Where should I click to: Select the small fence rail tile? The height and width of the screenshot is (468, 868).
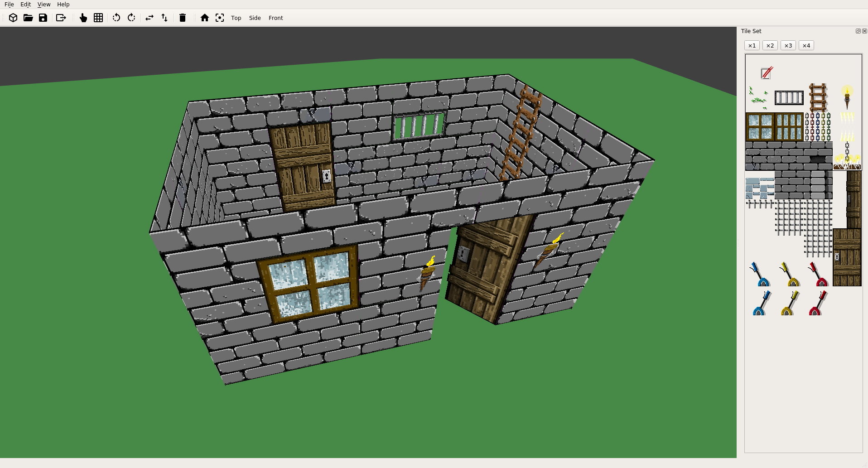(760, 204)
